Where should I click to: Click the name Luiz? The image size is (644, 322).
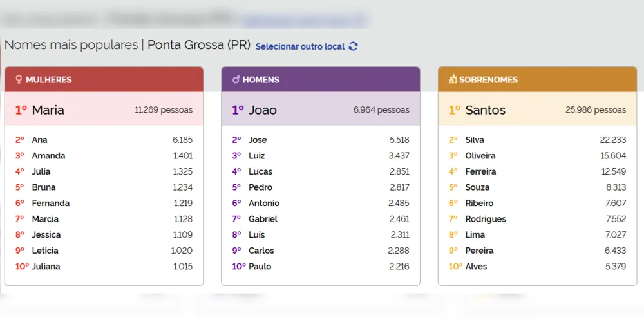[x=257, y=156]
